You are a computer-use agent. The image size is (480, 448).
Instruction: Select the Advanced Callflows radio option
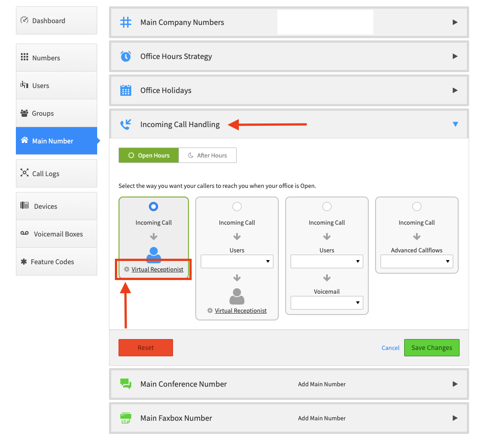[x=416, y=207]
